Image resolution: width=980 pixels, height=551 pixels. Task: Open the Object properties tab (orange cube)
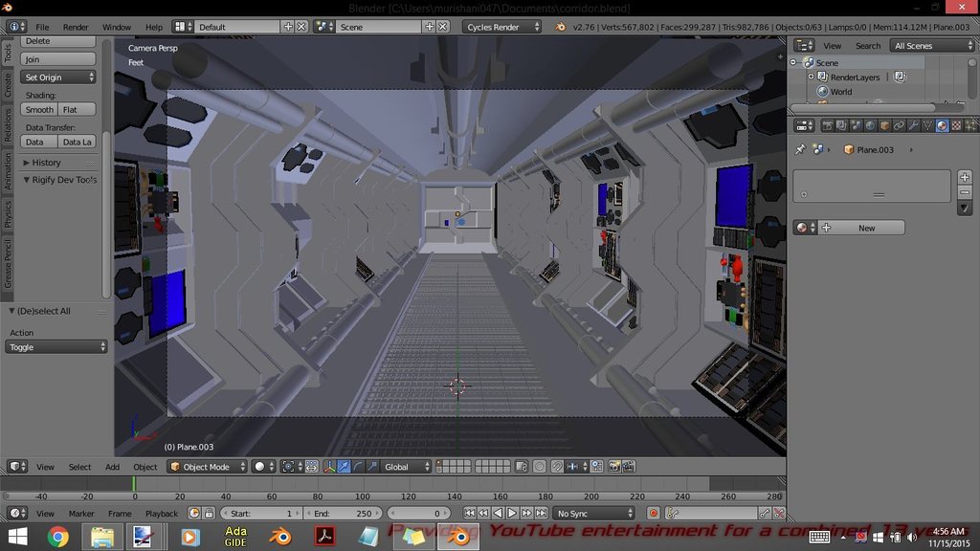884,125
